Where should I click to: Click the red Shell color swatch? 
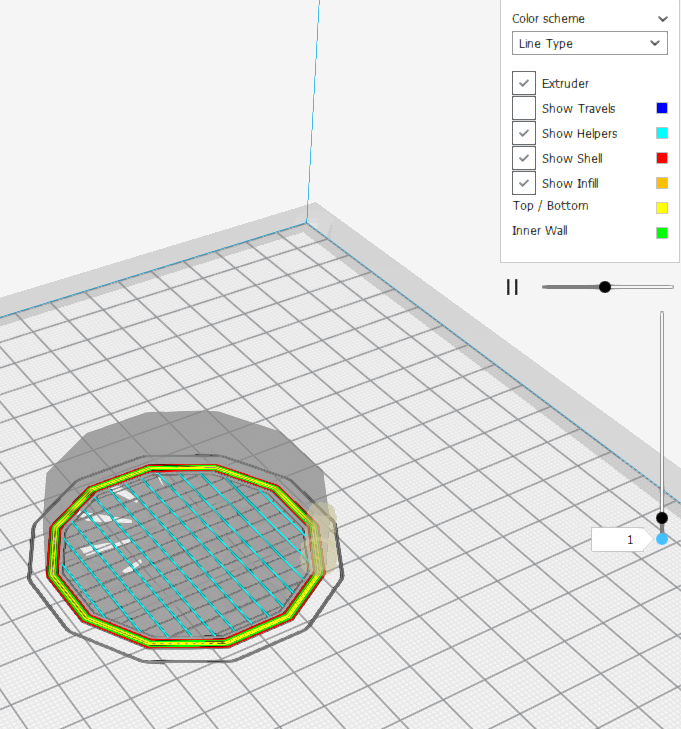pyautogui.click(x=662, y=158)
